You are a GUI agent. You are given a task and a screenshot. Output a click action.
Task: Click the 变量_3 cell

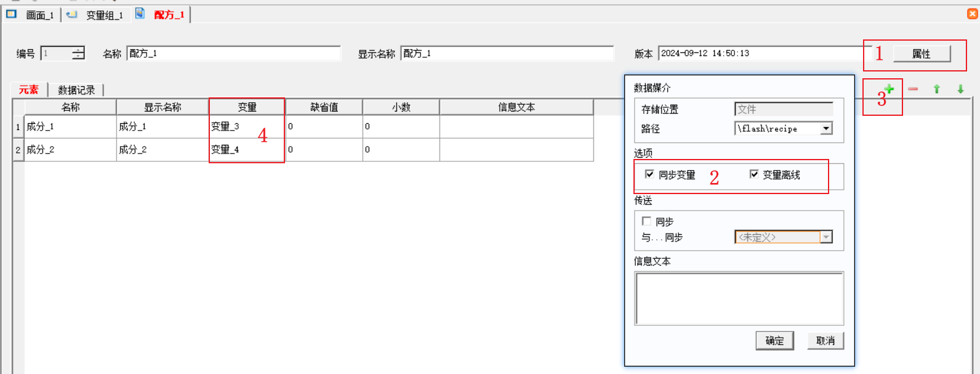coord(247,126)
